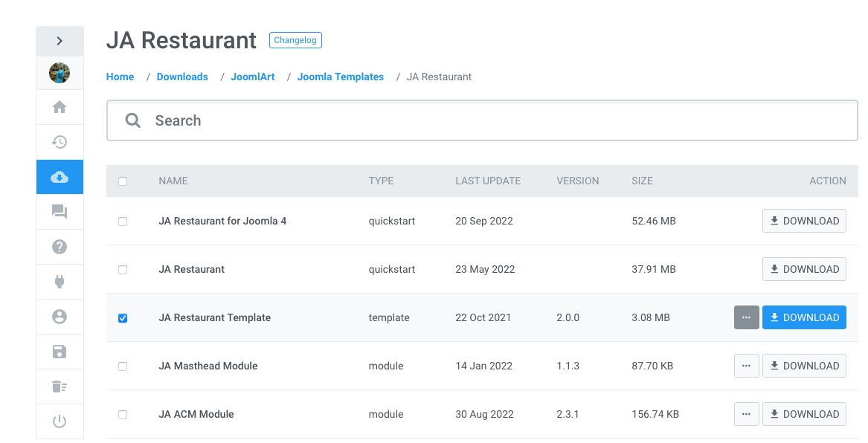The image size is (868, 443).
Task: Click the question mark help icon
Action: coord(60,247)
